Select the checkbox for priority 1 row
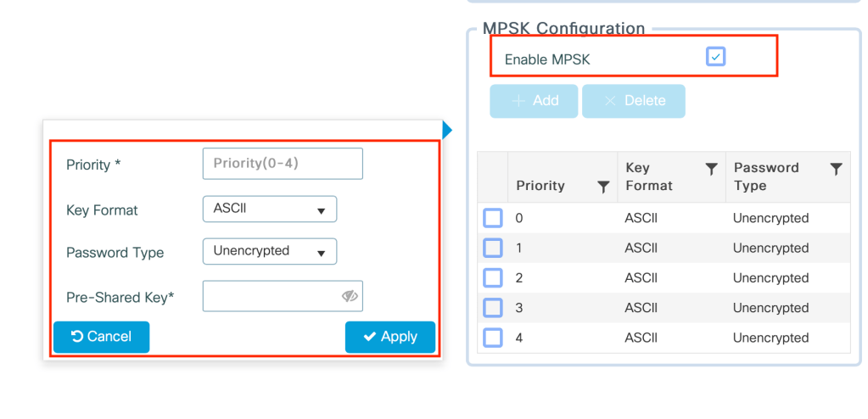The height and width of the screenshot is (419, 868). (x=493, y=248)
